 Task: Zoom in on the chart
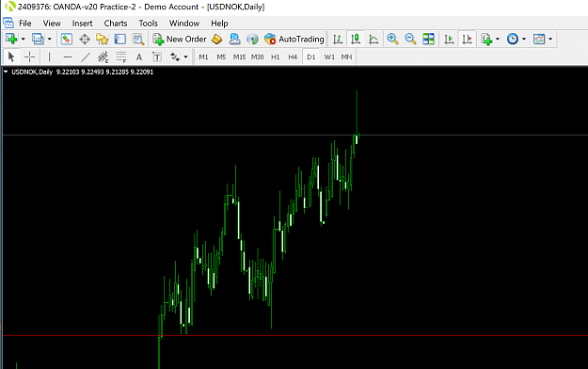tap(392, 39)
